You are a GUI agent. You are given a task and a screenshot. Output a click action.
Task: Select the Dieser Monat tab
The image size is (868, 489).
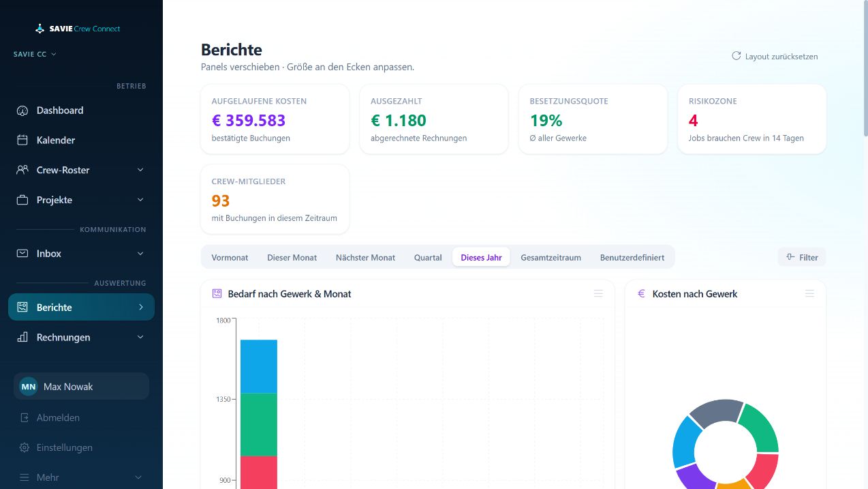point(292,257)
